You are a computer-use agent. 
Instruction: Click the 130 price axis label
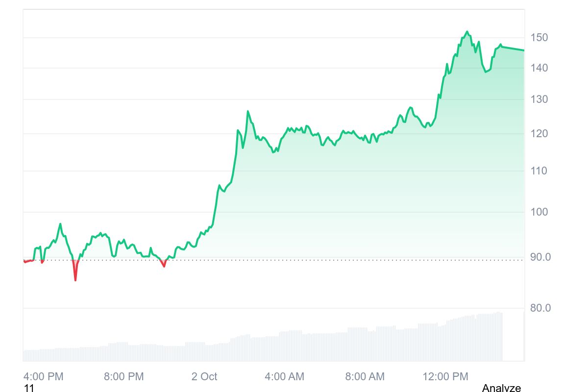click(539, 99)
